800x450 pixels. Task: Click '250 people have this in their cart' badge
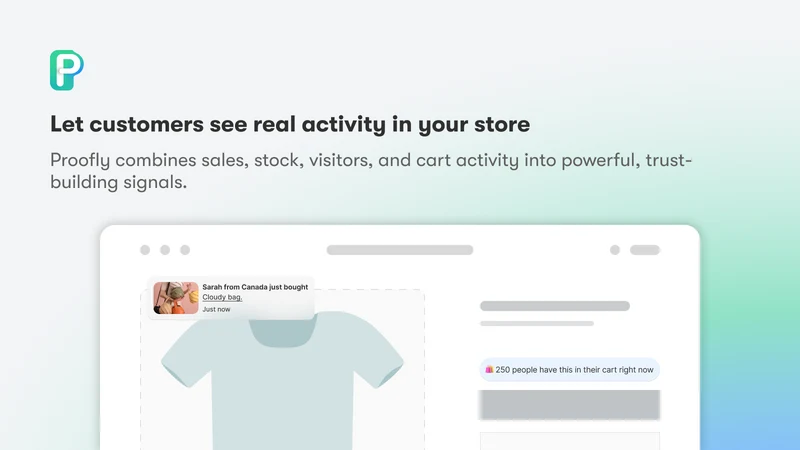[569, 370]
